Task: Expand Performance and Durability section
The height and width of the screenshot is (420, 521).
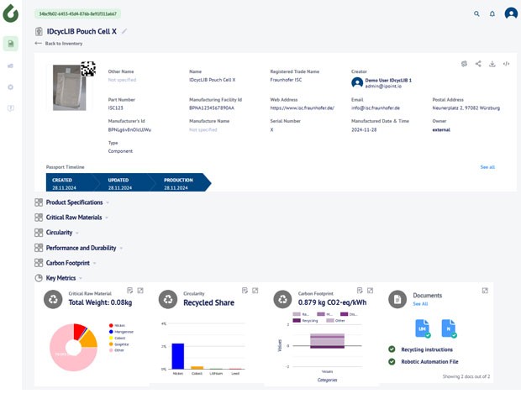Action: pyautogui.click(x=79, y=248)
